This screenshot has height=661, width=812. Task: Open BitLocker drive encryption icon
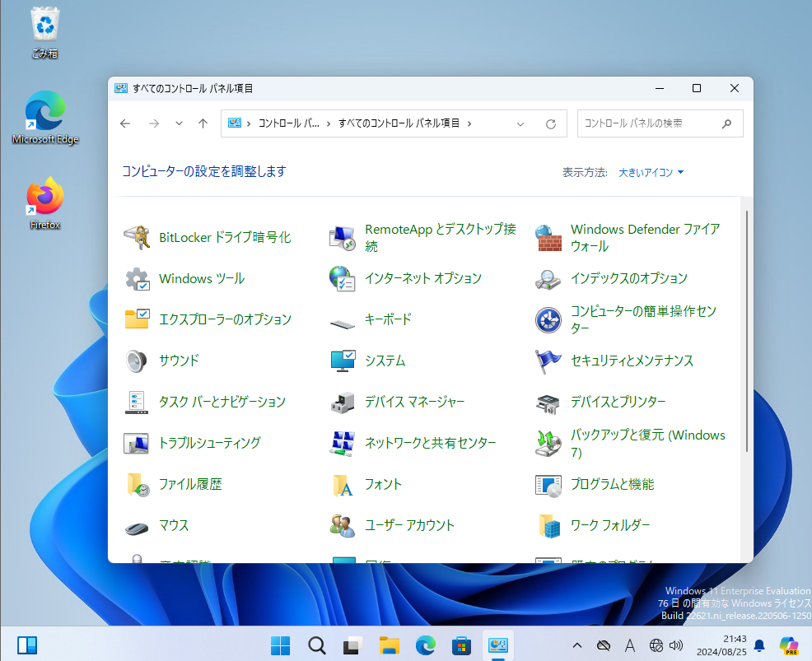point(137,238)
